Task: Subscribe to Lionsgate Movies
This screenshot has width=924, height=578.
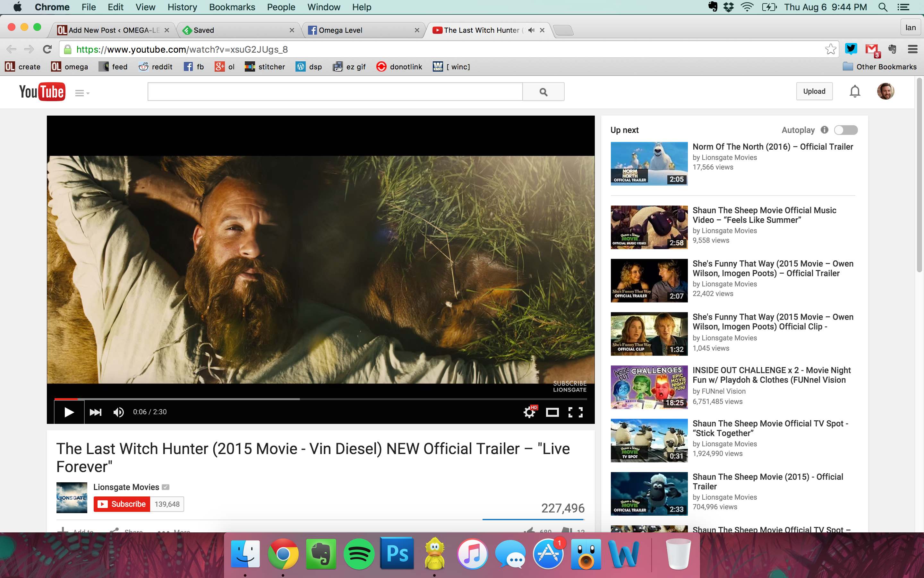Action: [122, 504]
